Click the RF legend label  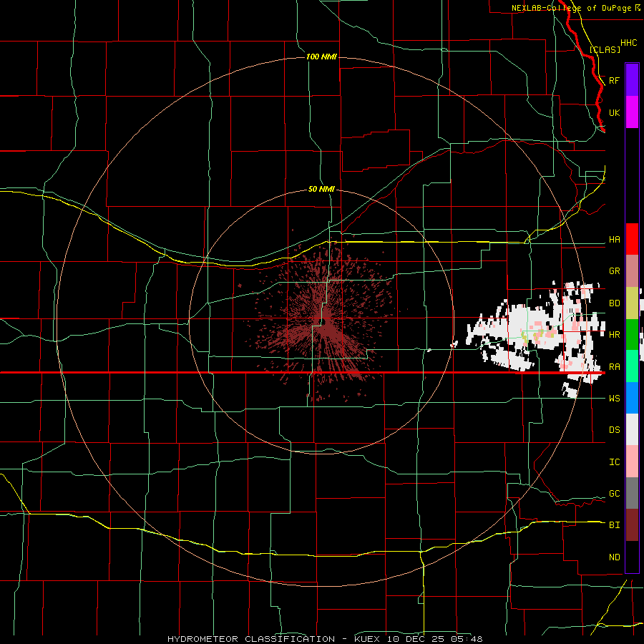(614, 80)
